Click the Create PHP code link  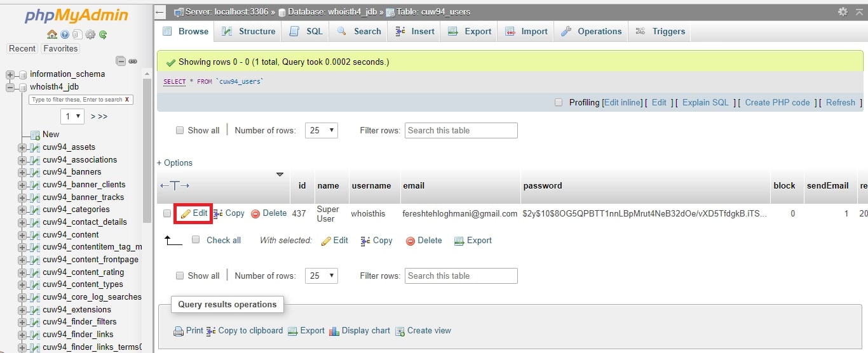point(777,102)
